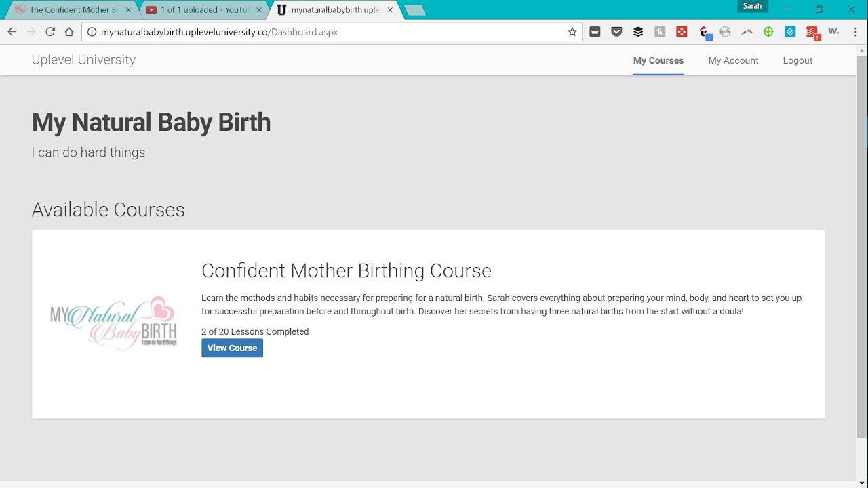The height and width of the screenshot is (488, 868).
Task: Click the My Natural Baby Birth logo thumbnail
Action: click(x=113, y=323)
